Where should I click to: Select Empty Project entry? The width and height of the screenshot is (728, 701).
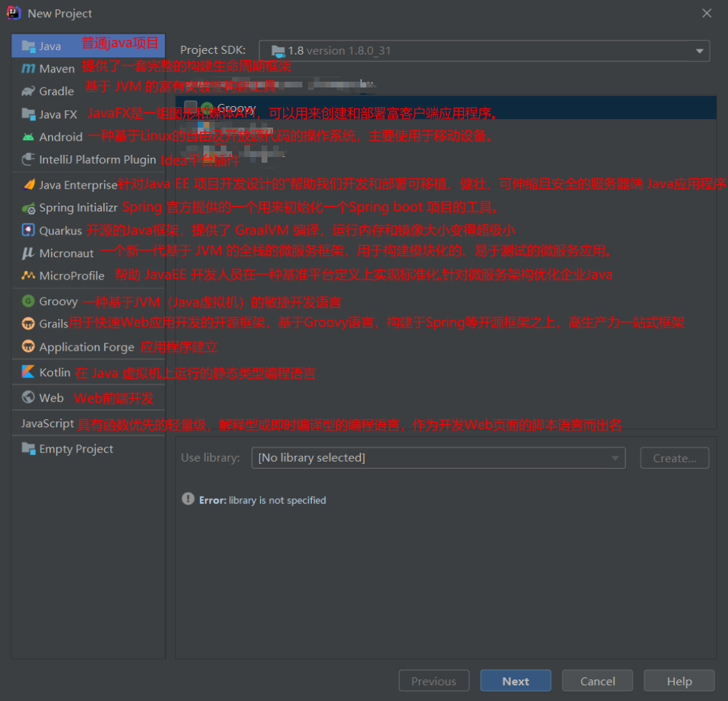pos(88,449)
